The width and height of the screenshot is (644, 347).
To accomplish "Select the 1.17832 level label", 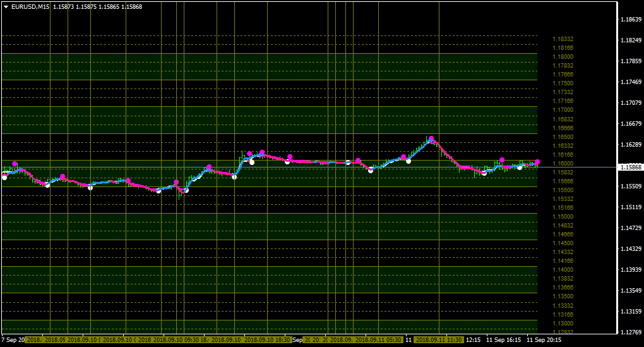I will [563, 66].
